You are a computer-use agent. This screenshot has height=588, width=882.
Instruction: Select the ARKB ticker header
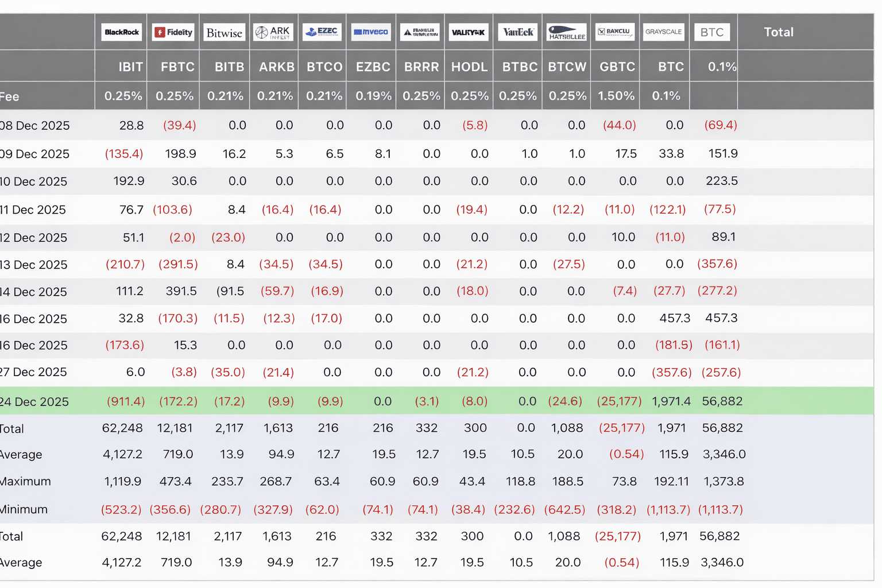point(277,67)
